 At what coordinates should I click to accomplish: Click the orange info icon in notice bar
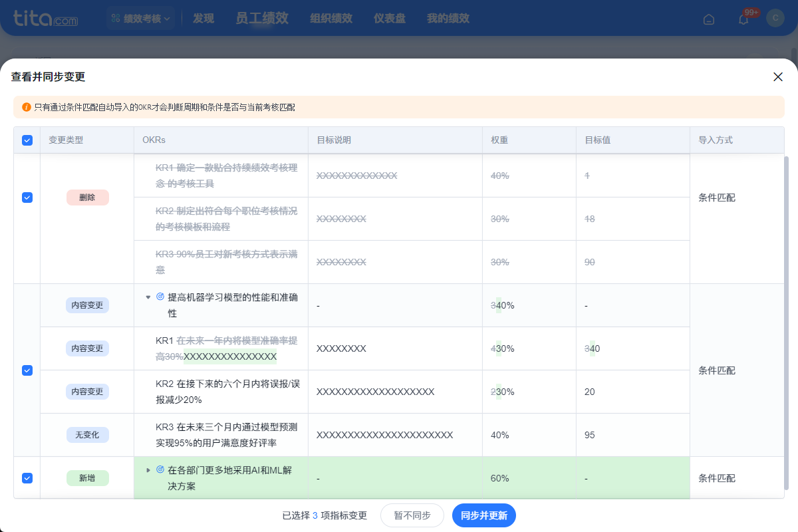pyautogui.click(x=27, y=107)
